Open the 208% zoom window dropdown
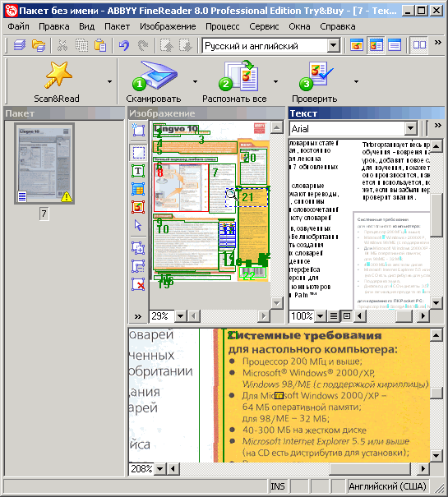 click(x=160, y=468)
